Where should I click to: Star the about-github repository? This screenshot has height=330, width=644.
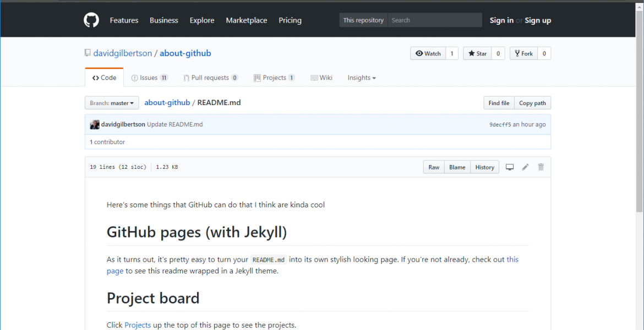click(477, 53)
